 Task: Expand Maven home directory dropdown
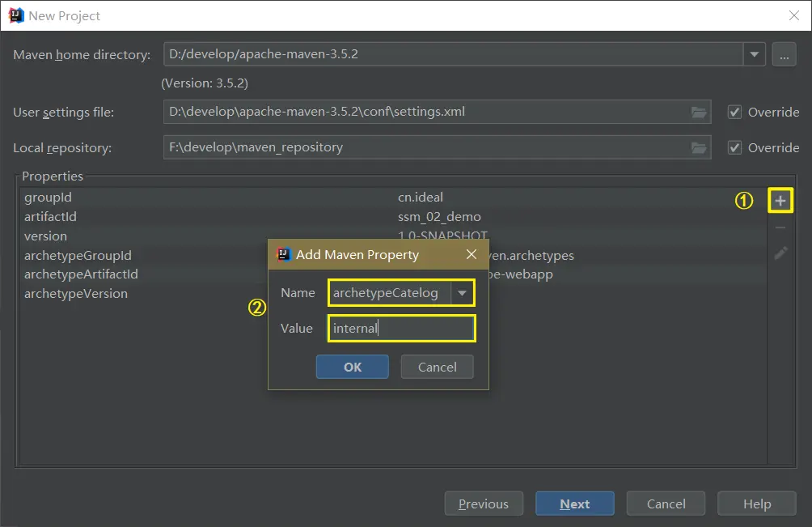755,54
